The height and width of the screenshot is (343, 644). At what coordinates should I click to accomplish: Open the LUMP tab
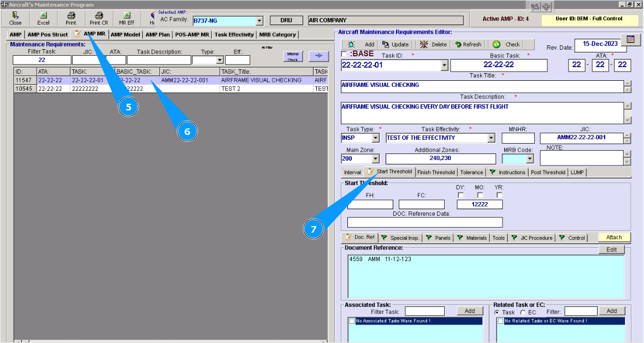click(577, 172)
